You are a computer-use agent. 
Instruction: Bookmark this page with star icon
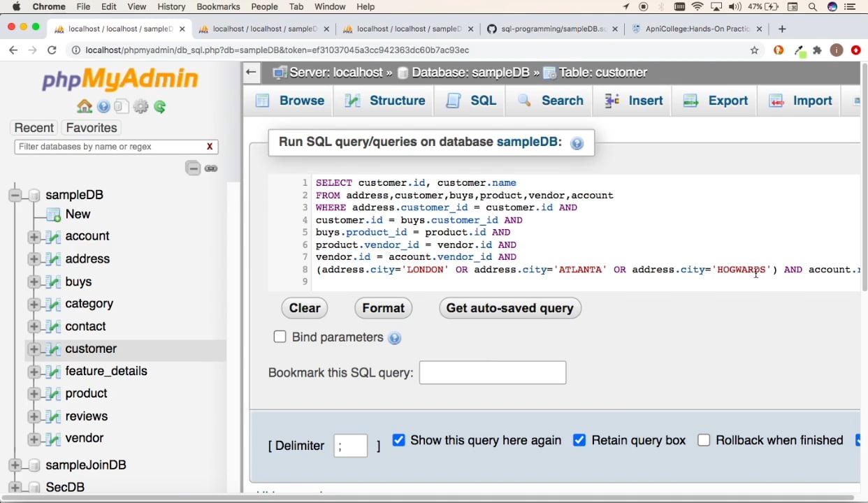click(754, 50)
